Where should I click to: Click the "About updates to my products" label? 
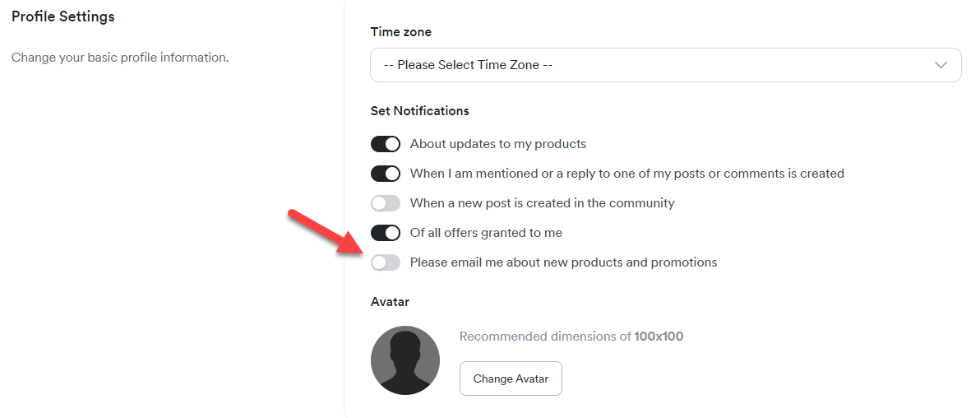point(498,144)
